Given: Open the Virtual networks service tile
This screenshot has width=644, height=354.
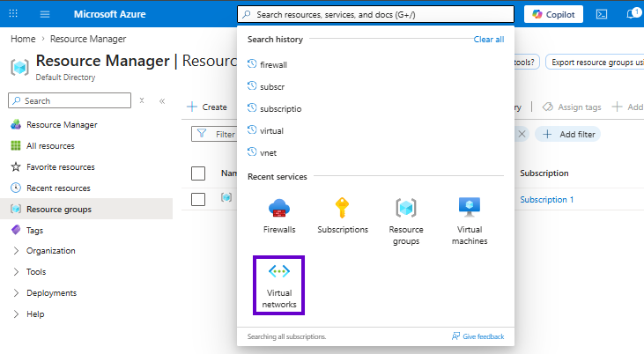Looking at the screenshot, I should pos(279,285).
